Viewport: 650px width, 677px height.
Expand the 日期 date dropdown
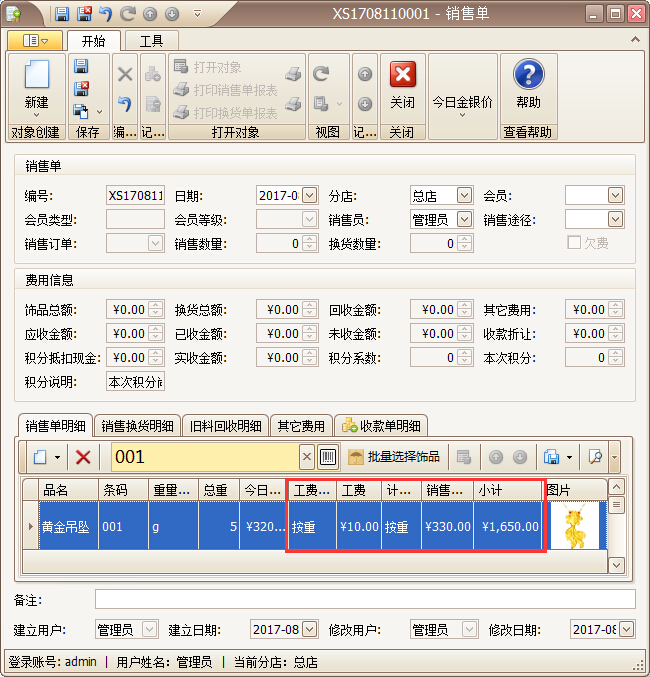coord(309,195)
